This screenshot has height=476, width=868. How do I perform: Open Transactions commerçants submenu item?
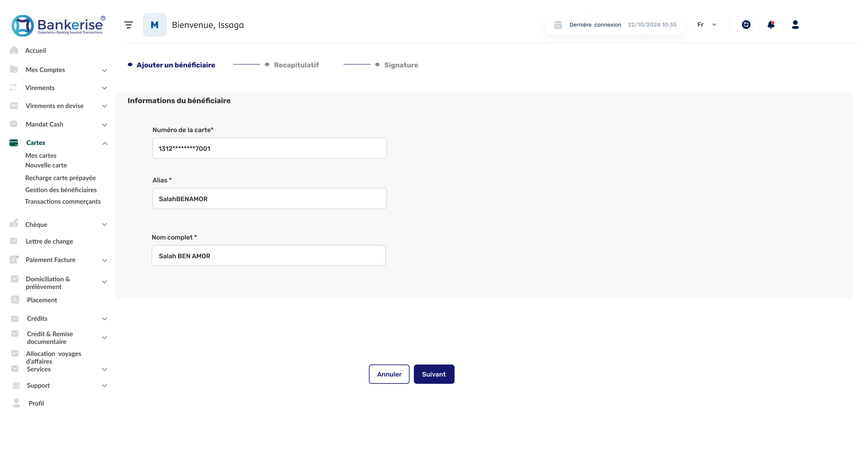coord(63,201)
